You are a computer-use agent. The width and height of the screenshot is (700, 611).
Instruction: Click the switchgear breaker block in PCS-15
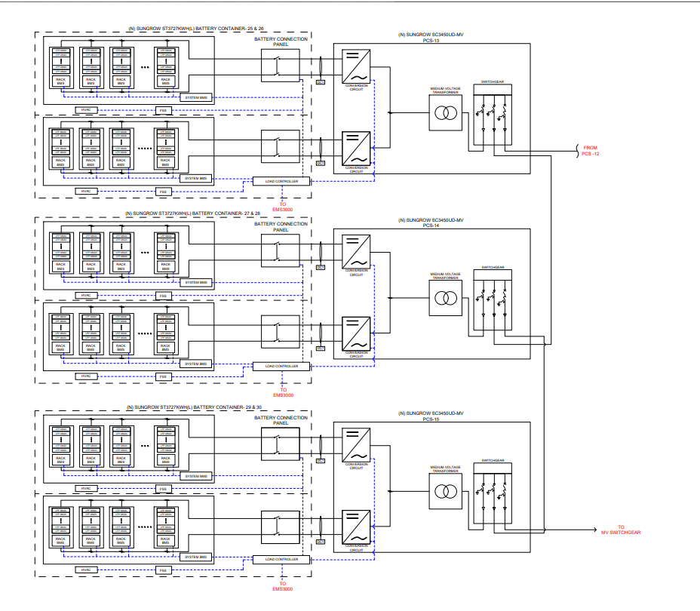490,493
